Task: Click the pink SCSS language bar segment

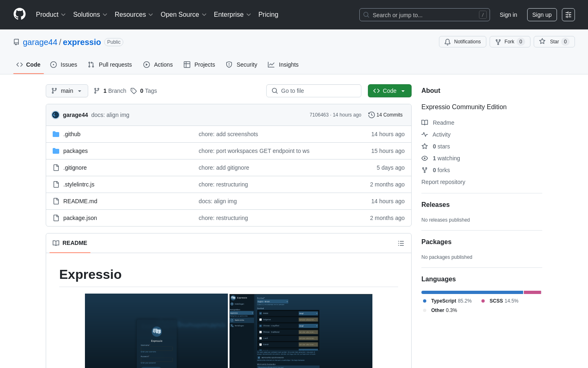Action: tap(532, 292)
